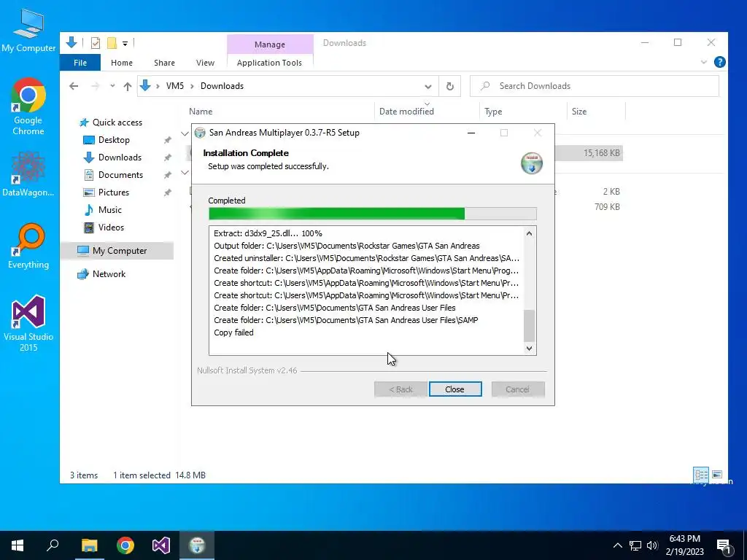Screen dimensions: 747x560
Task: Click VM5 in the address breadcrumb
Action: pos(175,86)
